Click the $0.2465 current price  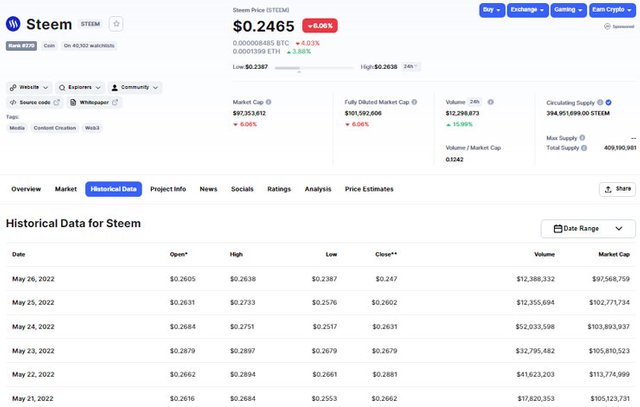(264, 26)
